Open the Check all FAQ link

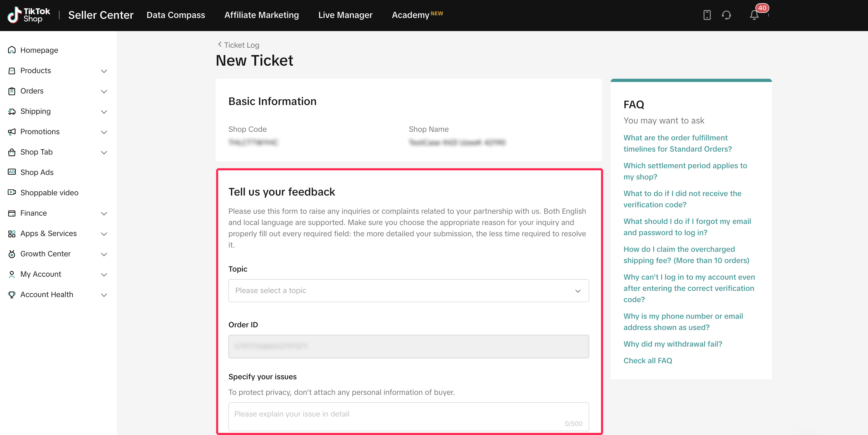pyautogui.click(x=647, y=361)
